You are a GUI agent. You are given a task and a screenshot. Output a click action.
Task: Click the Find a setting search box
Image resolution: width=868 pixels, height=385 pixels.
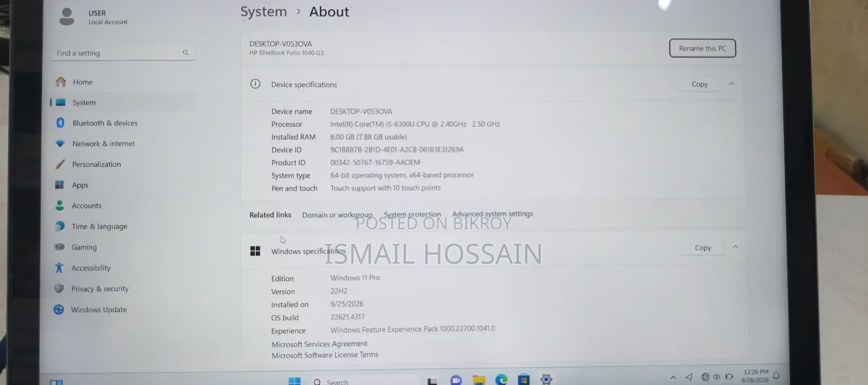click(x=123, y=53)
